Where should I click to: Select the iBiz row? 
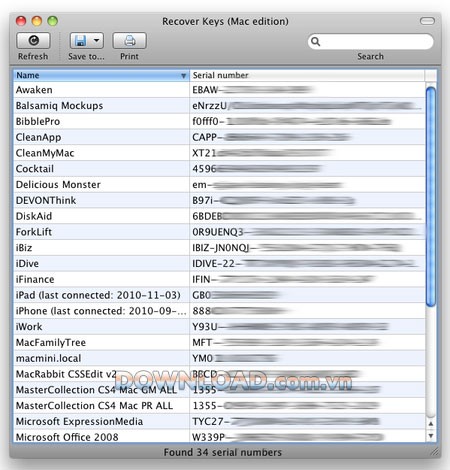tap(219, 248)
